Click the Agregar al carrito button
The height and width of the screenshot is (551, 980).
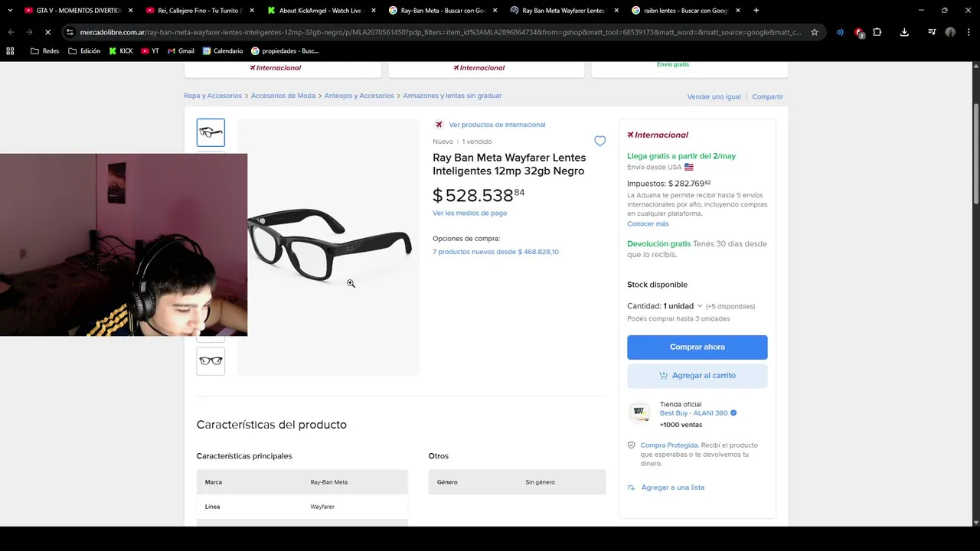pos(697,376)
